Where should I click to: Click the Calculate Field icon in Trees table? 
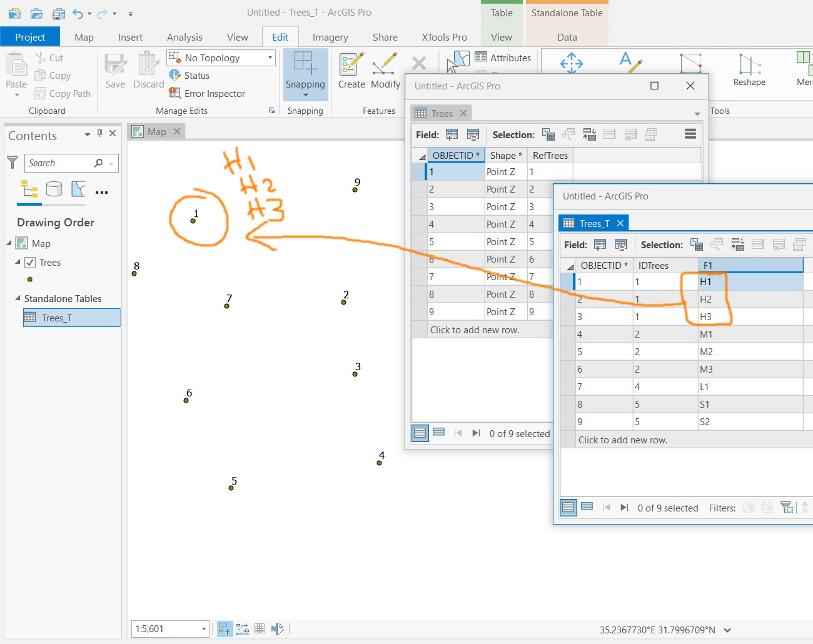click(473, 134)
